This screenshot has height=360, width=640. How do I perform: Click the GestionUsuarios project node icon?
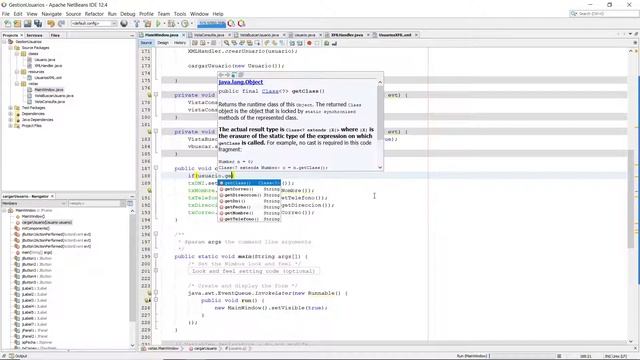click(x=11, y=42)
